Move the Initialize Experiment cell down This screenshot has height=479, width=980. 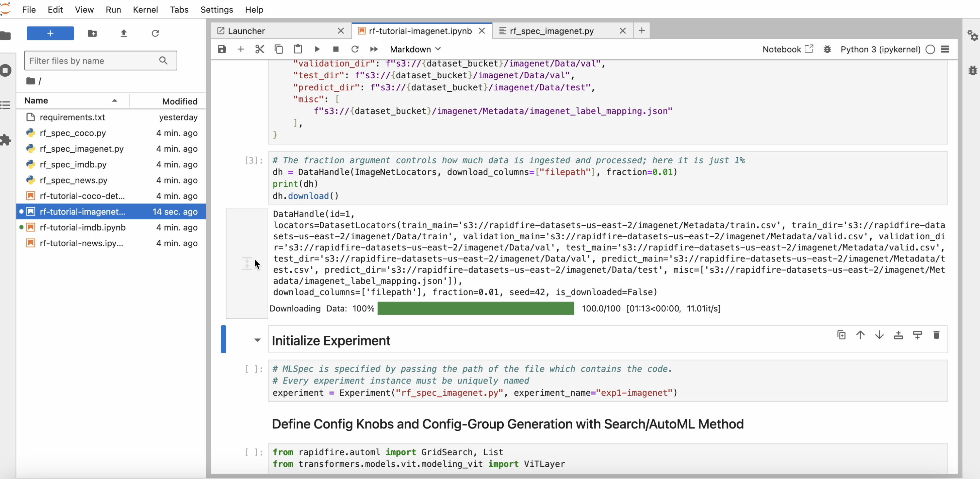coord(880,335)
